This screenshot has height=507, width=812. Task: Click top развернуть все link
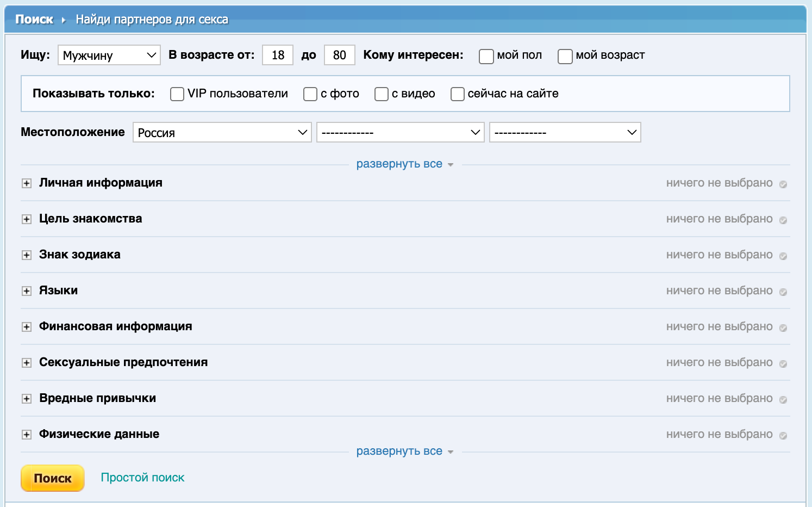(x=399, y=164)
